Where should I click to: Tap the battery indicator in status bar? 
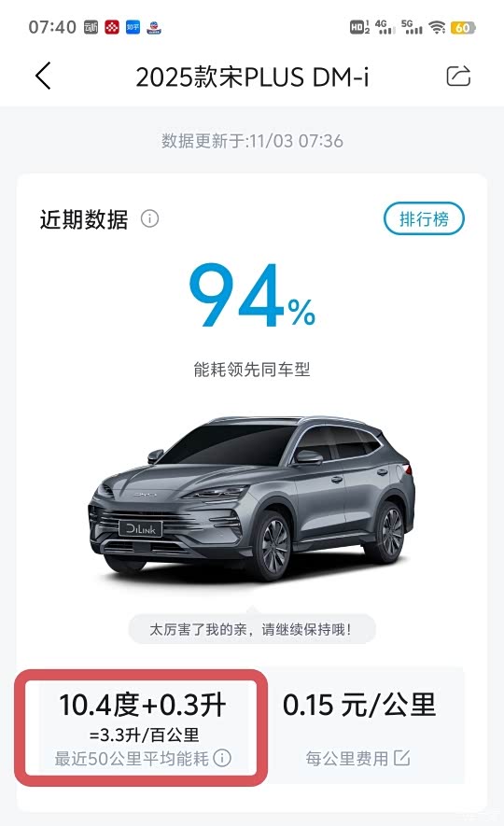click(462, 27)
